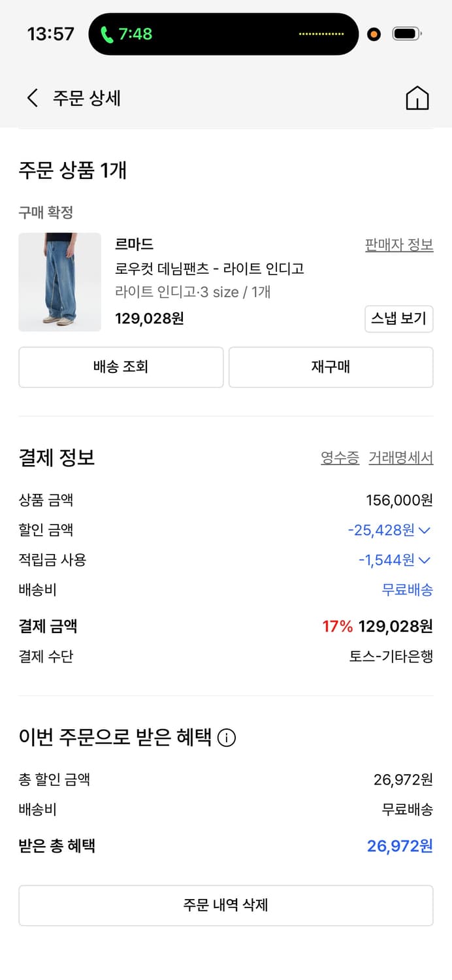Tap the back arrow to leave order details
The image size is (452, 980).
[x=31, y=97]
